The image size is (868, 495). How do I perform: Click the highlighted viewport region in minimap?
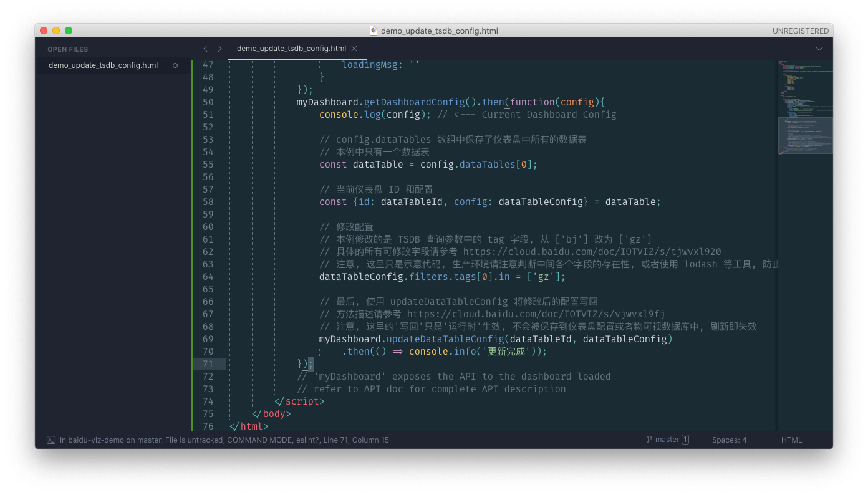pos(805,135)
